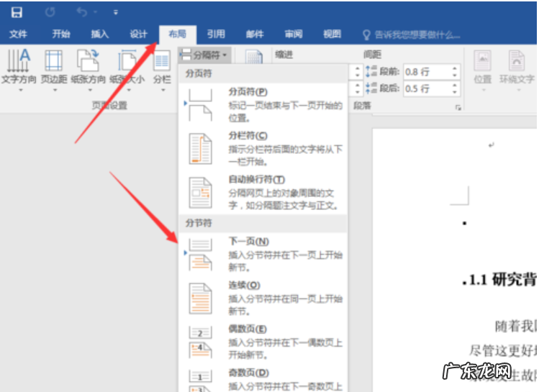Expand the arrow under 页边距
This screenshot has height=392, width=539.
(55, 90)
